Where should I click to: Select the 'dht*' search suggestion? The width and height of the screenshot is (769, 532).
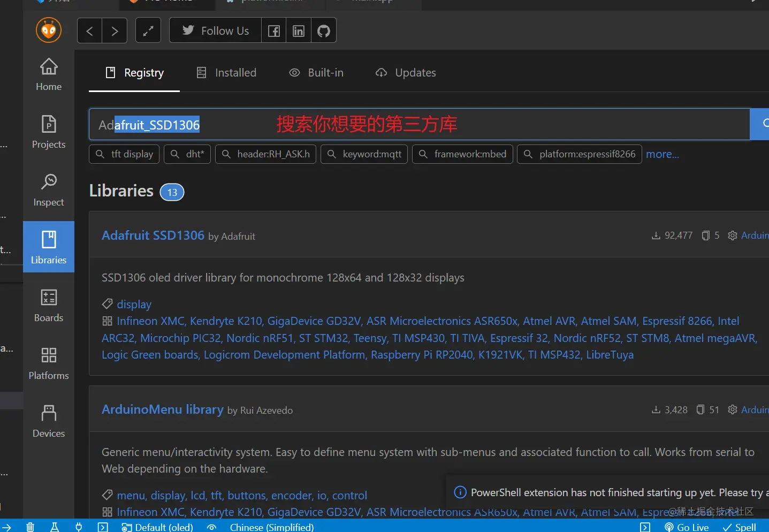coord(187,154)
